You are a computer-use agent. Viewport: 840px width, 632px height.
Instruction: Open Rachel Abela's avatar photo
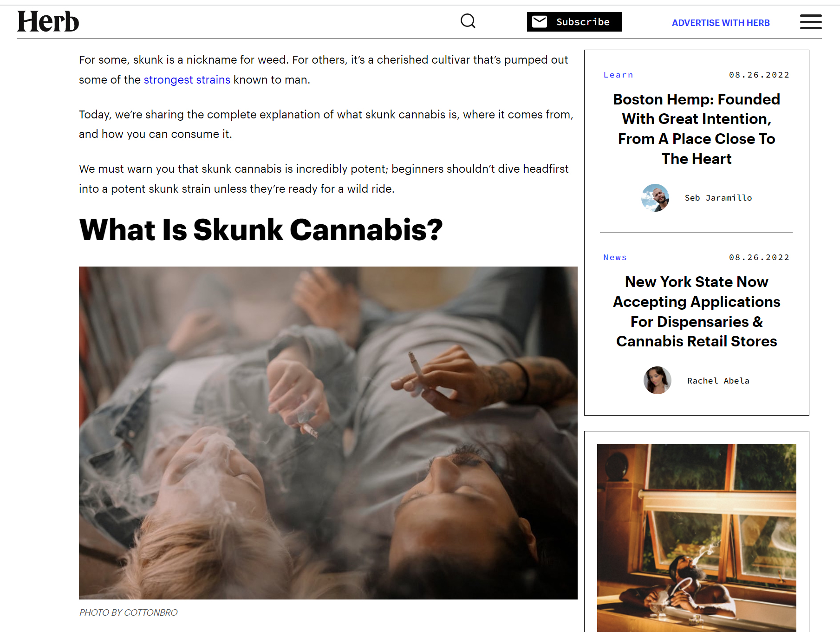(658, 380)
